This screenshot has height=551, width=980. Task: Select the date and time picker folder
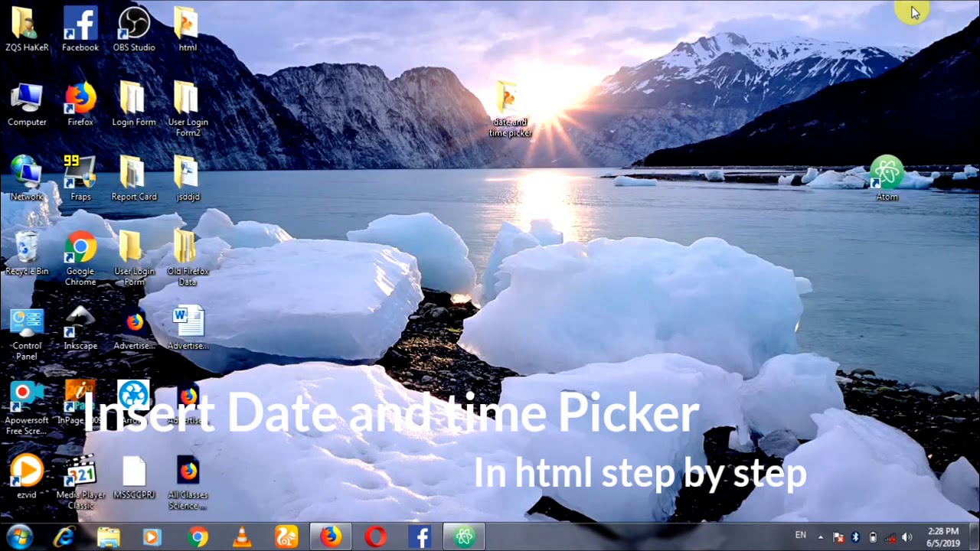point(510,109)
